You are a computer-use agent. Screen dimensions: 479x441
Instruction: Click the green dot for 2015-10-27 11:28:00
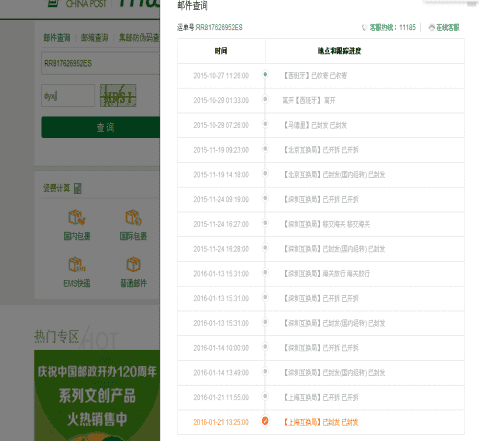[265, 74]
